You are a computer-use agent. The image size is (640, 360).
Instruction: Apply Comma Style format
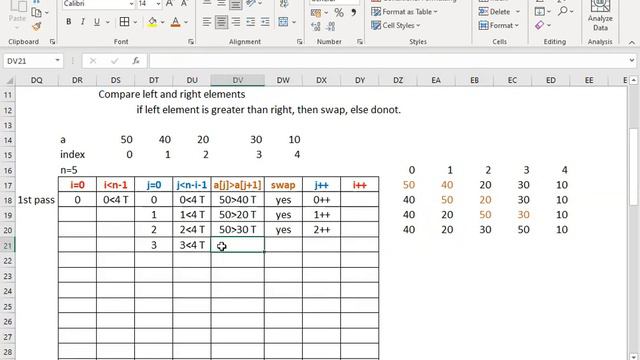tap(353, 13)
